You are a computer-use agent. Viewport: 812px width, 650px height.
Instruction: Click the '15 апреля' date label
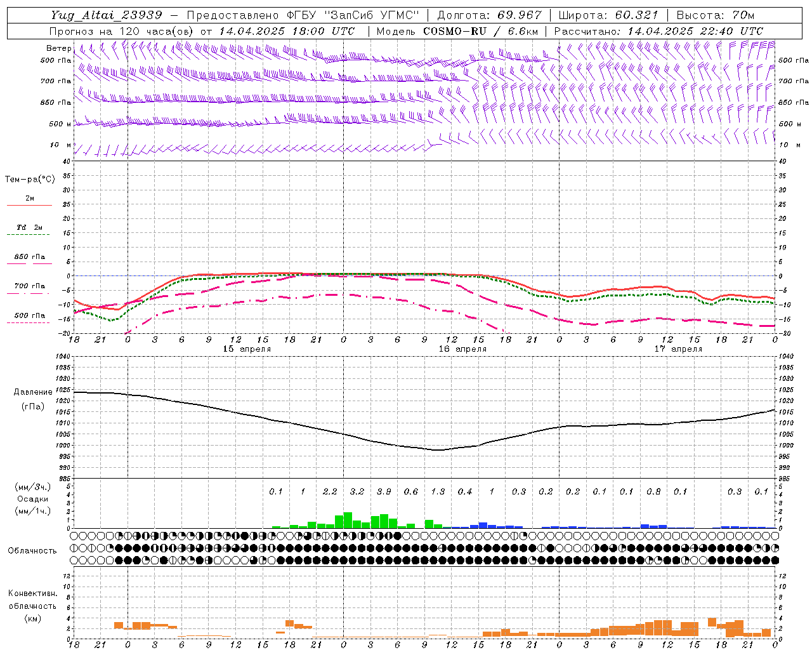(x=247, y=349)
